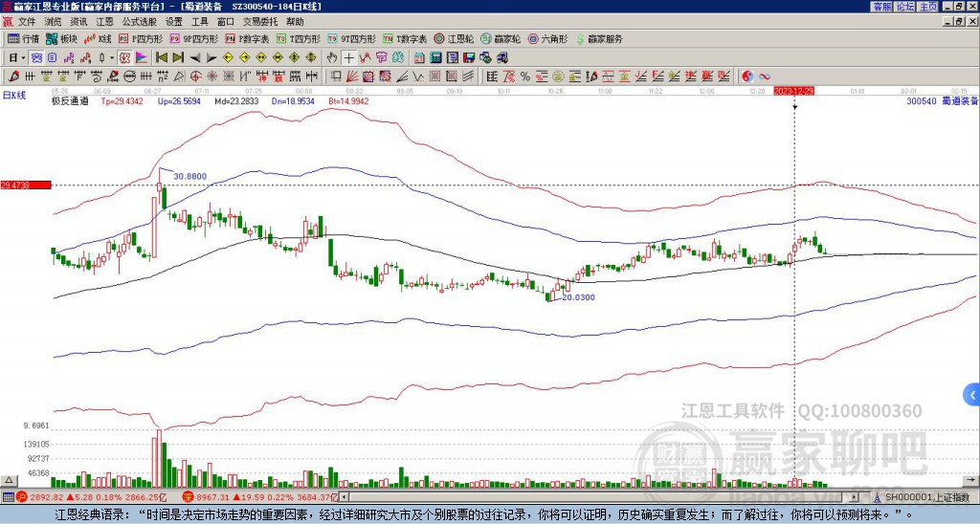The width and height of the screenshot is (980, 524).
Task: Open the 9P四方形 tool
Action: [193, 38]
